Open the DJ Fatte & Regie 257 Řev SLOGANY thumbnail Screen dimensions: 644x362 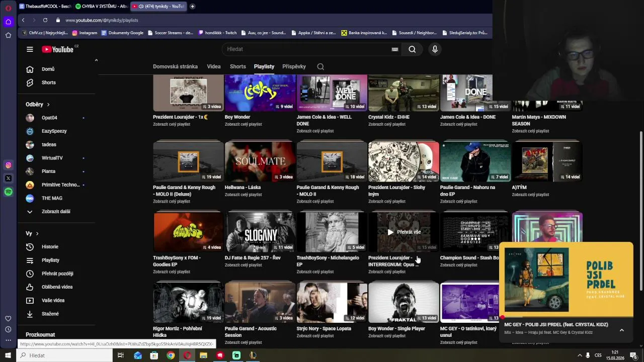click(x=260, y=232)
